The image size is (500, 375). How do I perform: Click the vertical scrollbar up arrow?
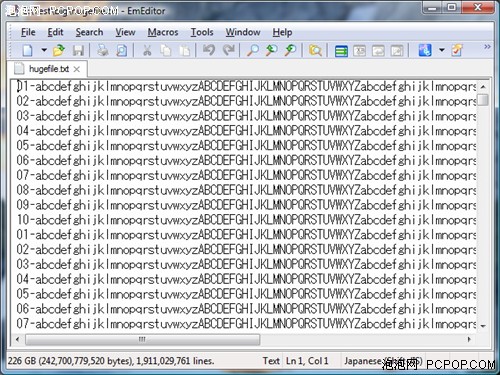(x=483, y=87)
